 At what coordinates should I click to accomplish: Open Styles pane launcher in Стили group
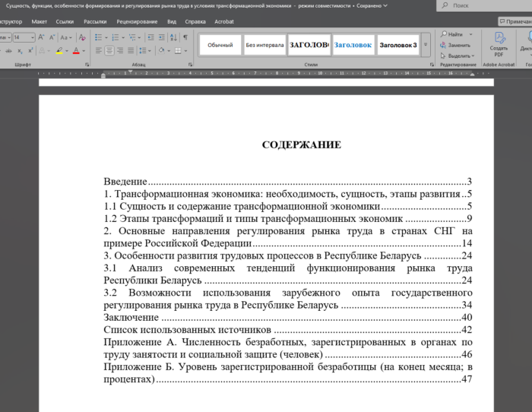click(432, 64)
